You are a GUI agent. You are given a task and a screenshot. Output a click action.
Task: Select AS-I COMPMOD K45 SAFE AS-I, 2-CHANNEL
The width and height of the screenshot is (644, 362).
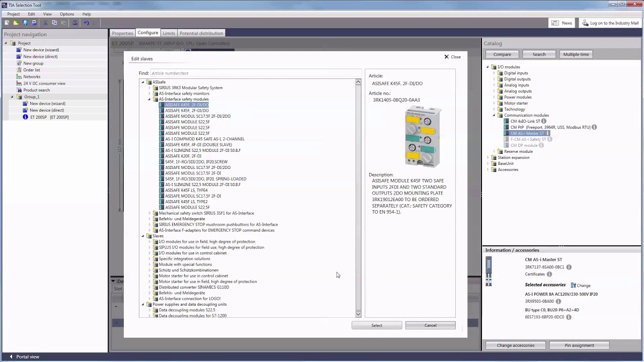pos(205,139)
